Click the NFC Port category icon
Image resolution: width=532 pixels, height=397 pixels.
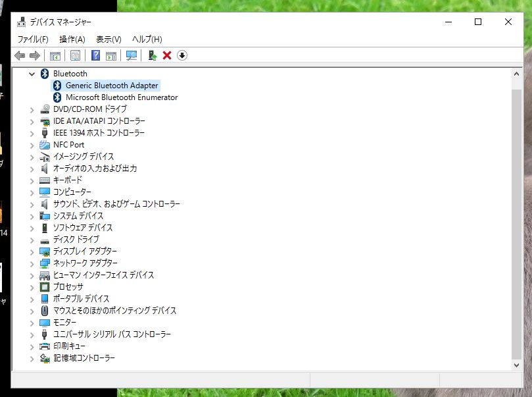click(45, 145)
